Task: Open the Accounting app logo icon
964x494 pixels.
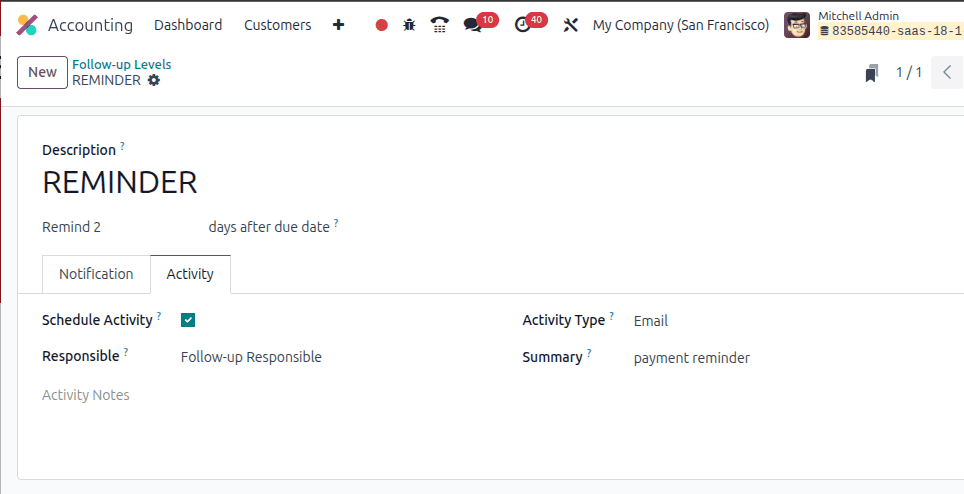Action: click(27, 25)
